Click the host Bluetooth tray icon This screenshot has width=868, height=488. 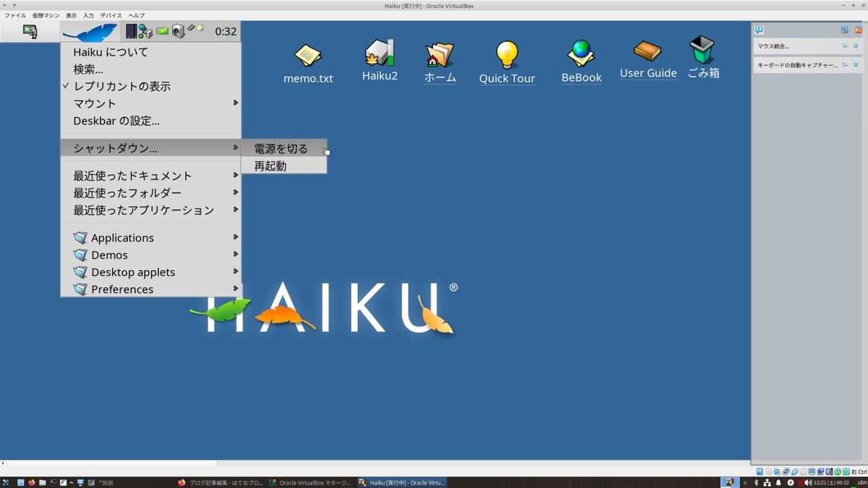pos(757,482)
